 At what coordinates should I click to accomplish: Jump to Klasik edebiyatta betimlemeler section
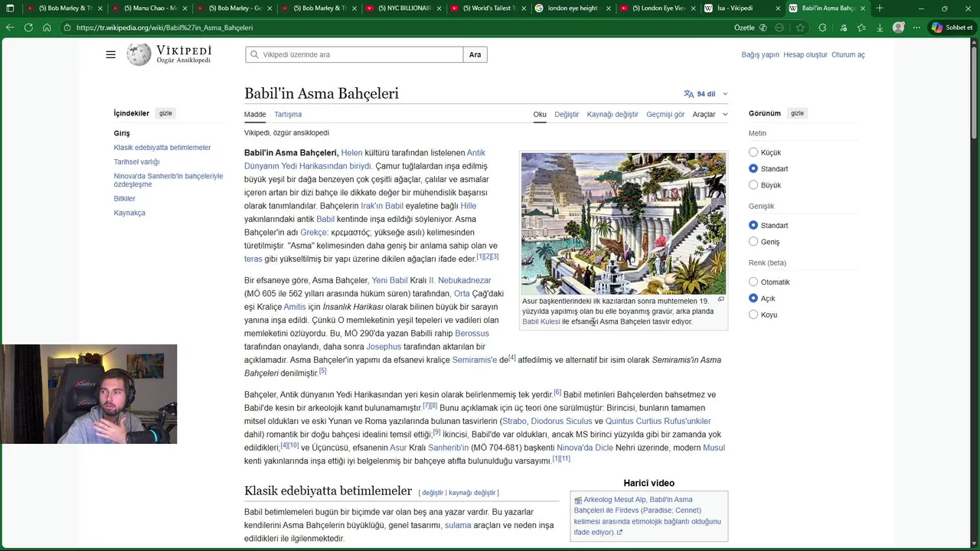coord(162,148)
